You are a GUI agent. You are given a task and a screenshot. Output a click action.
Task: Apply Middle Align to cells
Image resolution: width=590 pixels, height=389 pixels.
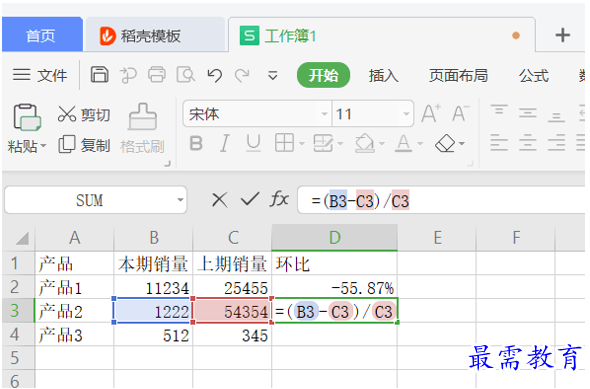tap(528, 113)
